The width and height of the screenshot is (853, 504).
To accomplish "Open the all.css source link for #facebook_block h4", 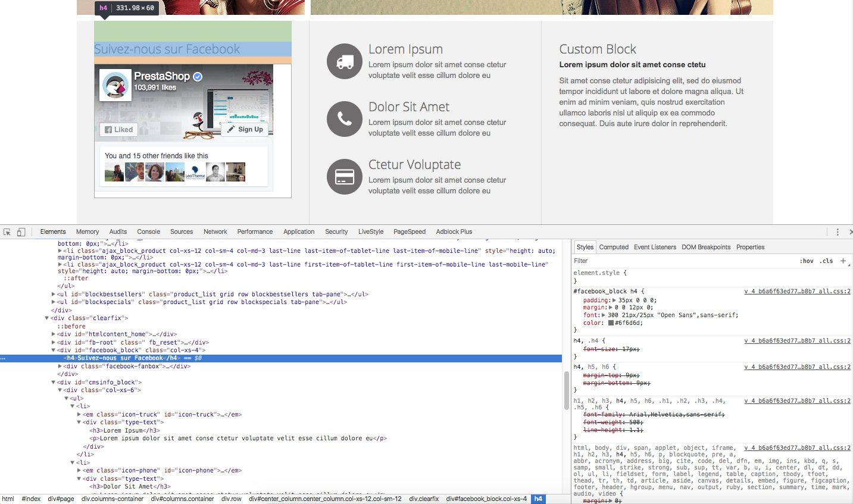I will (797, 292).
